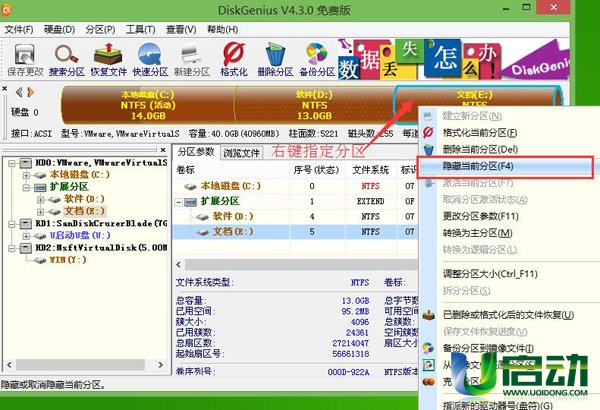Switch to the 浏览文件 tab
The height and width of the screenshot is (410, 600).
241,153
